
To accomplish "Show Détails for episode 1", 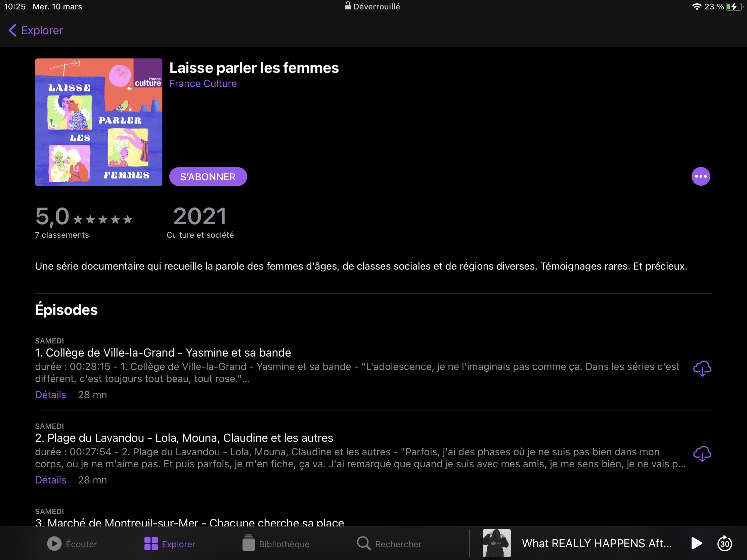I will 51,394.
